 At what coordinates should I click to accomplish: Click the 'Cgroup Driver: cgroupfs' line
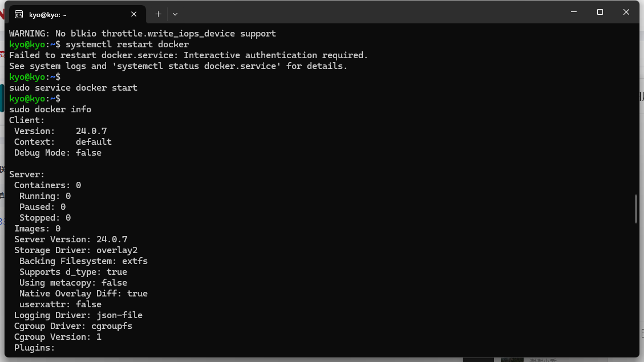tap(73, 326)
